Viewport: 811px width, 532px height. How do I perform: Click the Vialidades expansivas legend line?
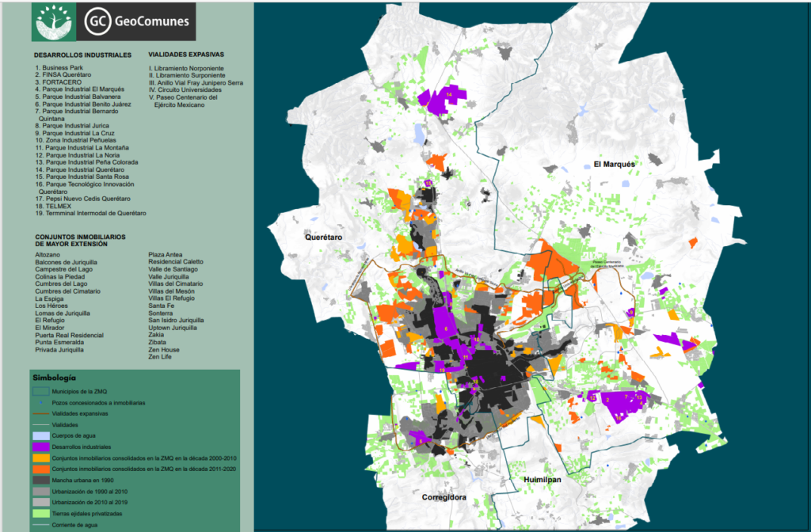coord(41,413)
